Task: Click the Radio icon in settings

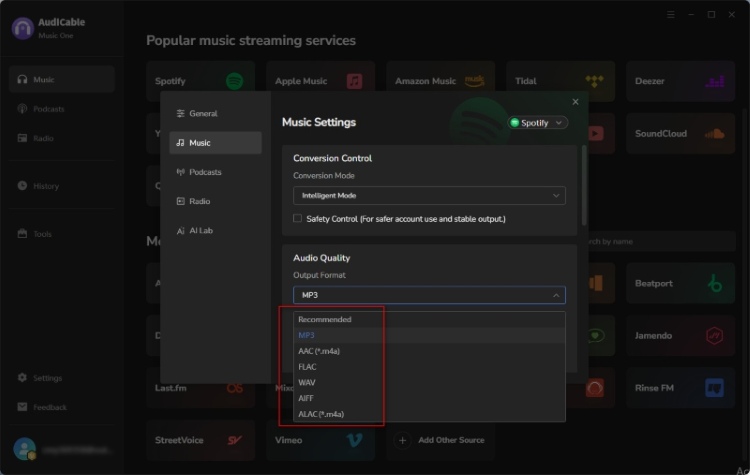Action: coord(180,201)
